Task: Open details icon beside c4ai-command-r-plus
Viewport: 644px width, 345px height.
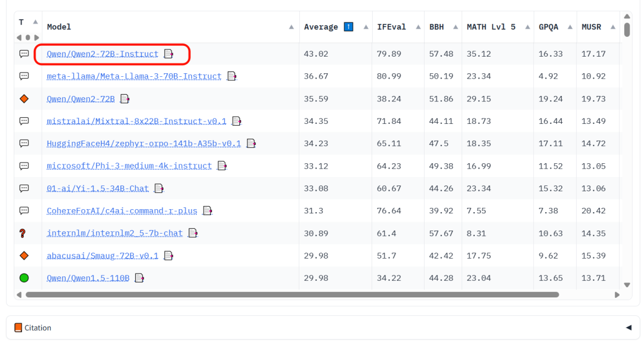Action: (x=208, y=211)
